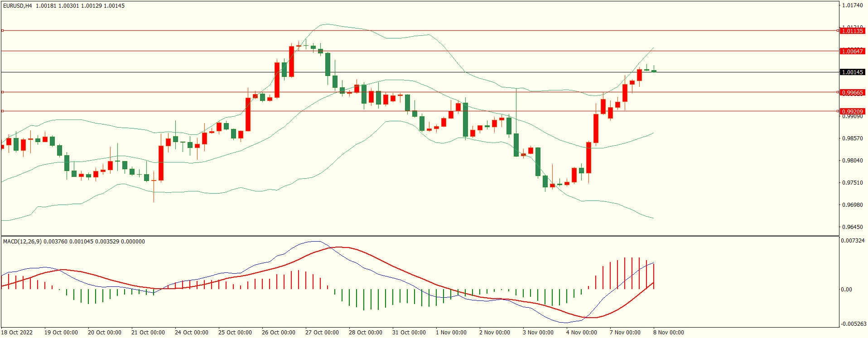Click the 24 Oct 00:00 date label
The width and height of the screenshot is (868, 338).
(x=192, y=333)
